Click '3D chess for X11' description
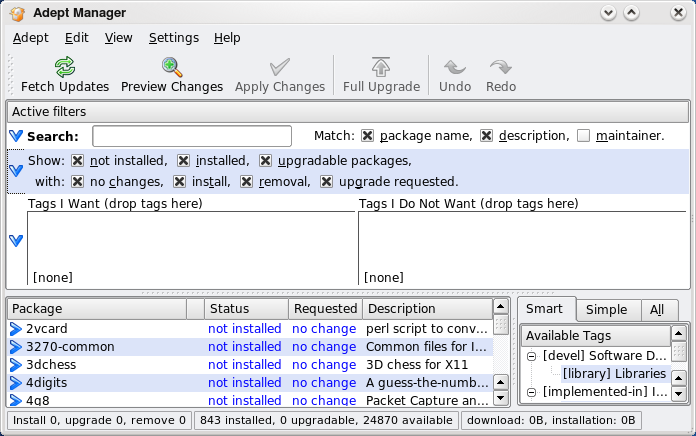Viewport: 696px width, 436px height. pyautogui.click(x=417, y=365)
